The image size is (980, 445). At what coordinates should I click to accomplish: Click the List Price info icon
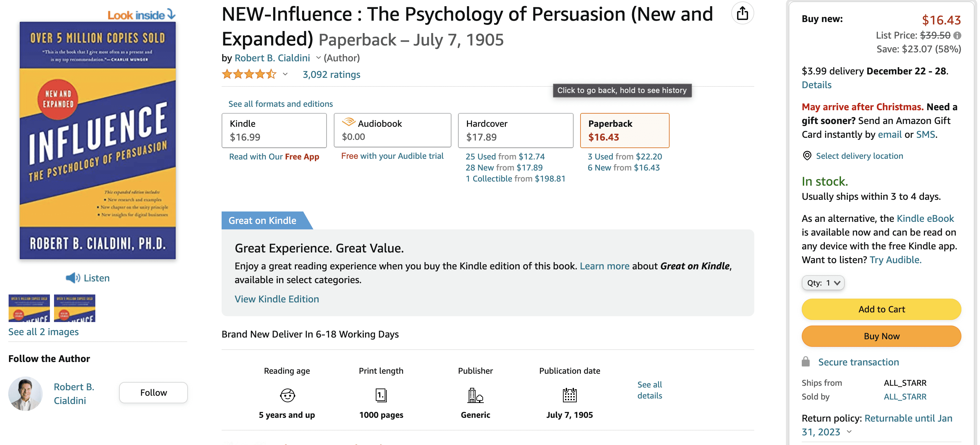point(957,35)
